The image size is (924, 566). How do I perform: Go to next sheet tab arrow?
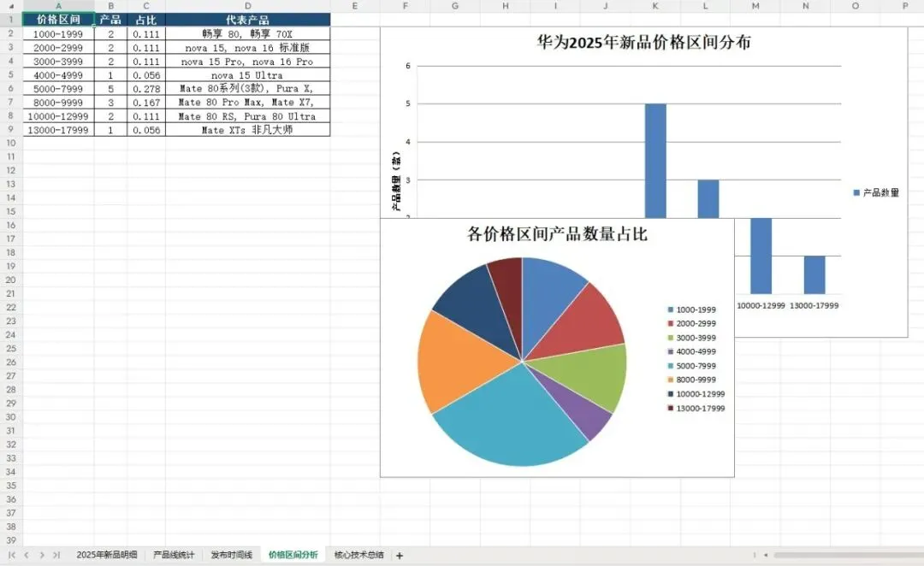click(x=42, y=555)
